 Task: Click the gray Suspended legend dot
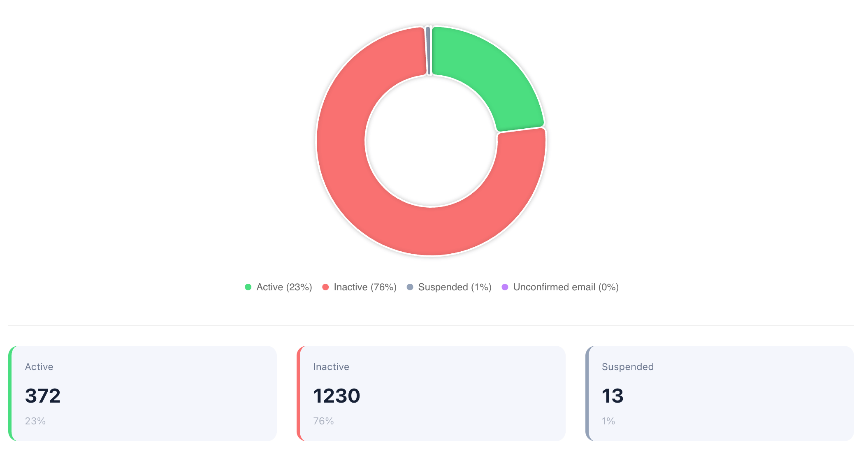410,287
